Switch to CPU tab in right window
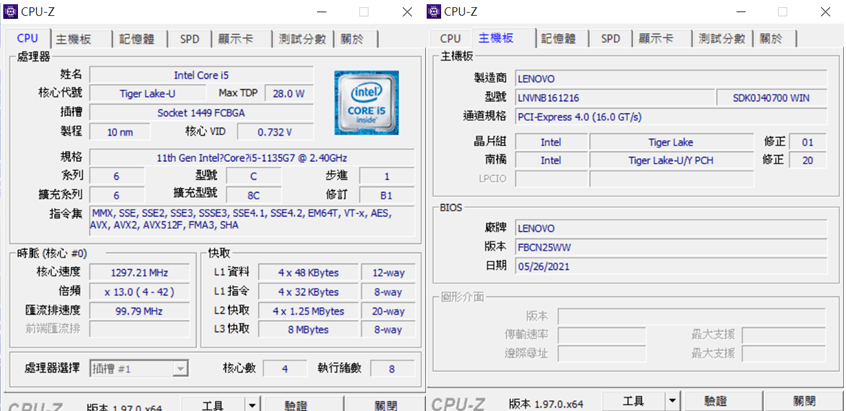The height and width of the screenshot is (411, 846). point(450,39)
